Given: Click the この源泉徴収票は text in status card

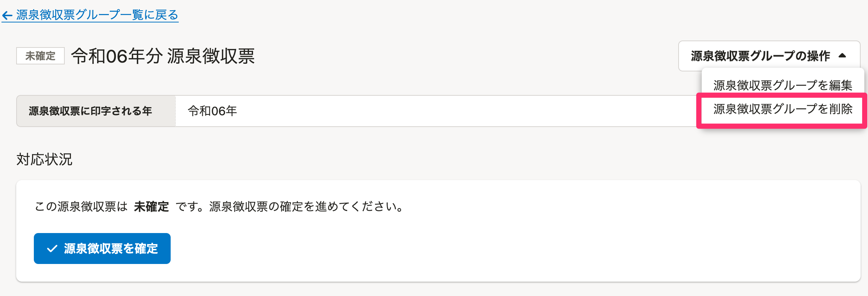Looking at the screenshot, I should tap(81, 207).
